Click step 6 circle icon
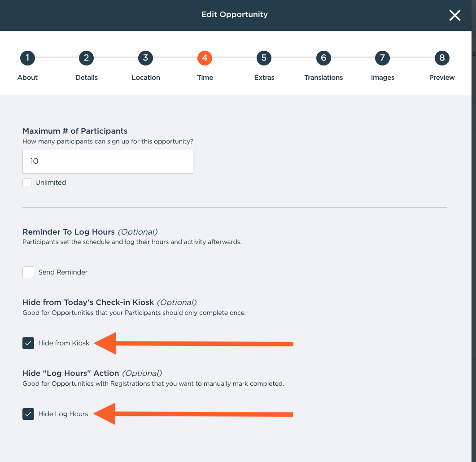Viewport: 476px width, 462px height. [x=323, y=58]
